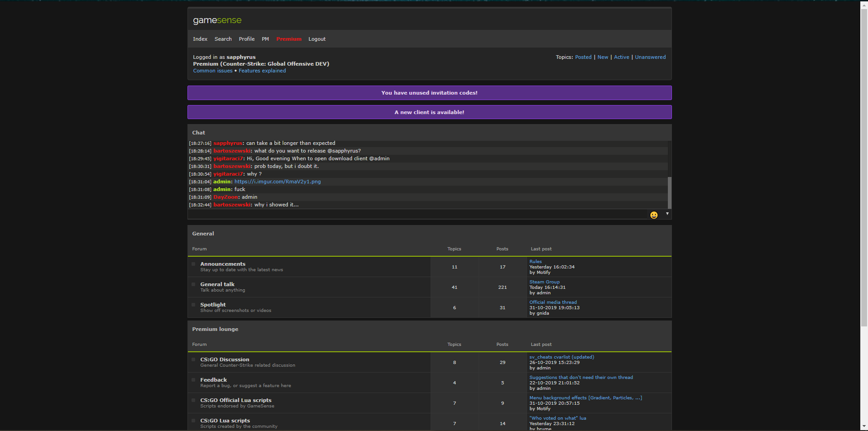The width and height of the screenshot is (868, 431).
Task: Open the Search page from the menu
Action: [x=223, y=39]
